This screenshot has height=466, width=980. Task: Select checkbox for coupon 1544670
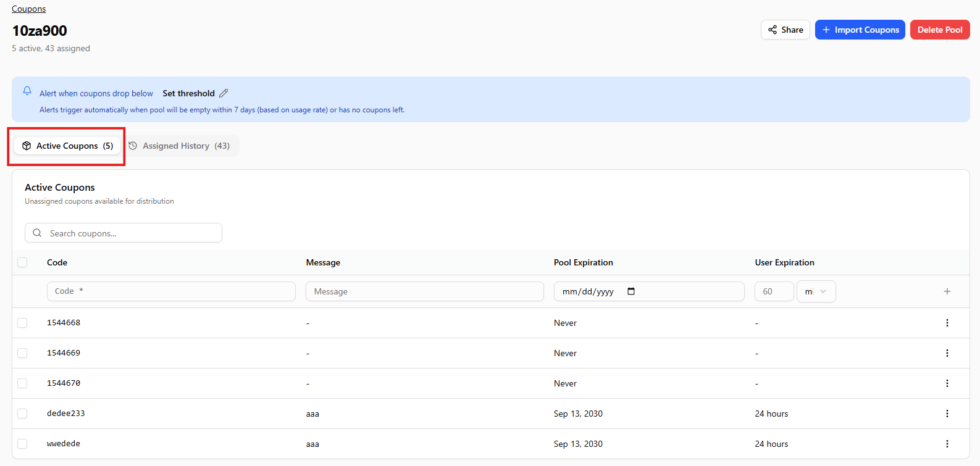(22, 383)
